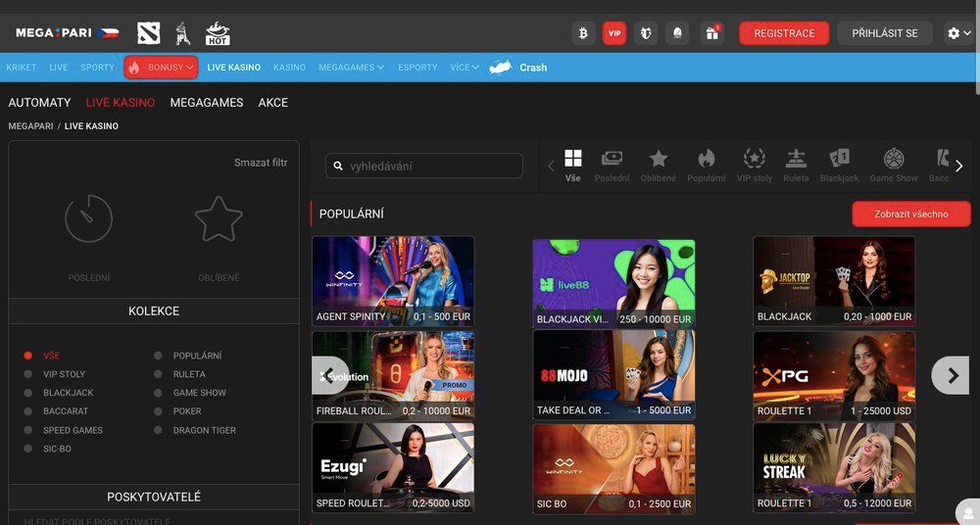Show recent games clock icon in sidebar
This screenshot has height=525, width=980.
[x=89, y=218]
